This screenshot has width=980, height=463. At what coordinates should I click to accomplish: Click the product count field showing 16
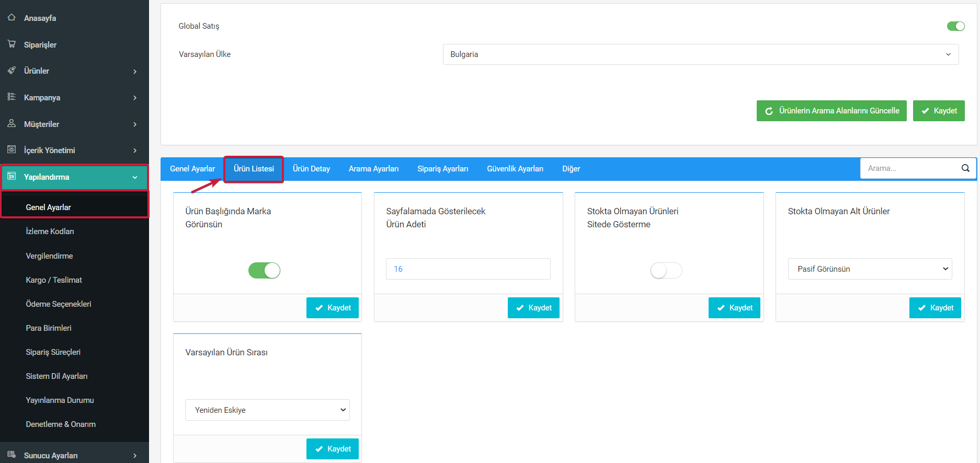point(468,269)
